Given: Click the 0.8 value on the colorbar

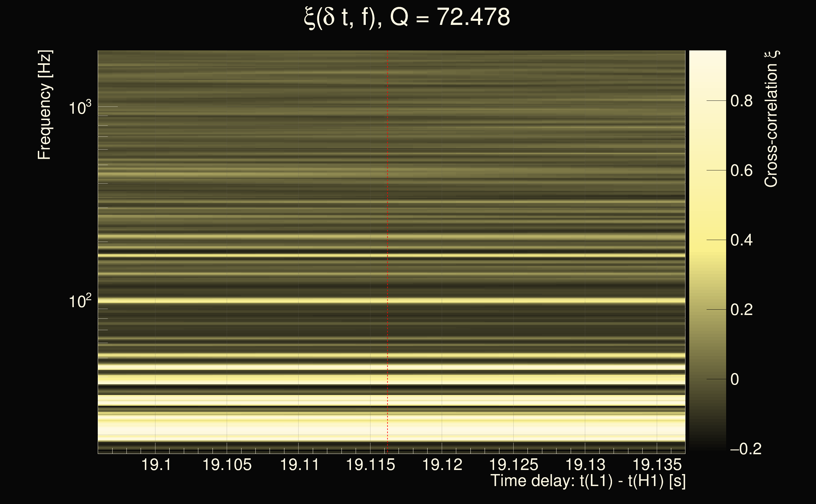Looking at the screenshot, I should tap(741, 101).
